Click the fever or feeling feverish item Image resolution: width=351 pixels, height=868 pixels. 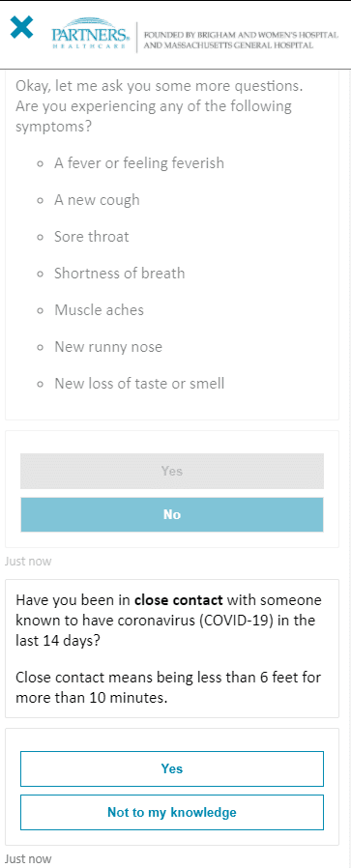[x=139, y=163]
